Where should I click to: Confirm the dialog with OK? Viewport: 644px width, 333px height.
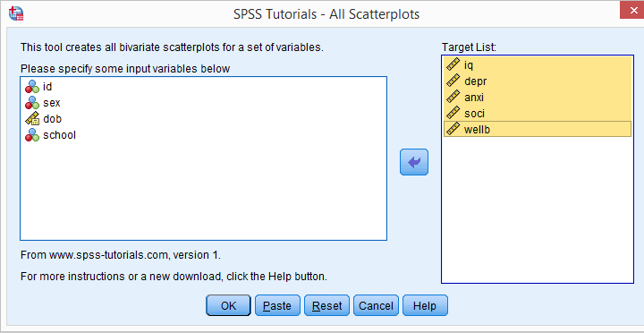click(x=228, y=305)
